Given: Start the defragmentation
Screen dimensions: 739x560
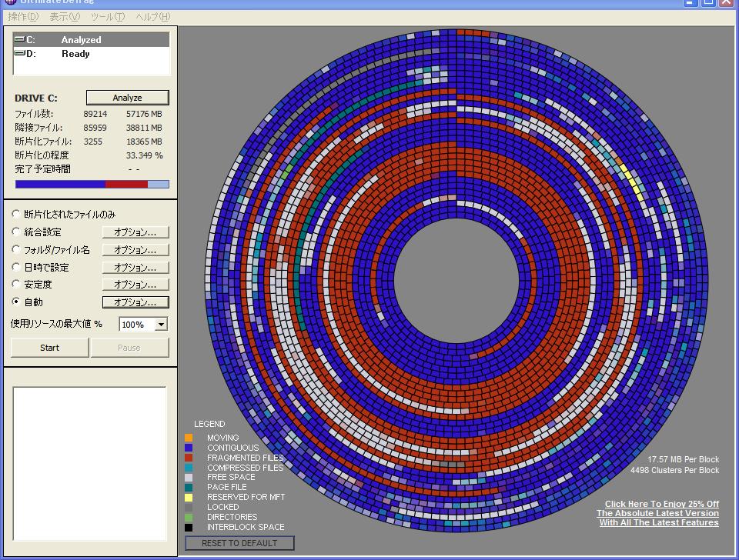Looking at the screenshot, I should tap(49, 348).
